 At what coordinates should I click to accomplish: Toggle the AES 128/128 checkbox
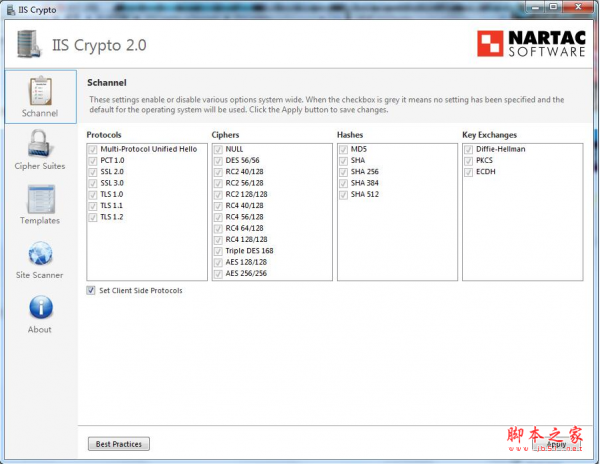(218, 262)
